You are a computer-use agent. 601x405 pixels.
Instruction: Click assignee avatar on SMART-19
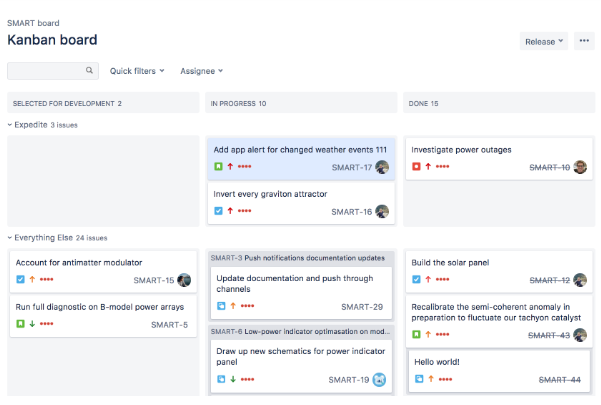[x=379, y=380]
